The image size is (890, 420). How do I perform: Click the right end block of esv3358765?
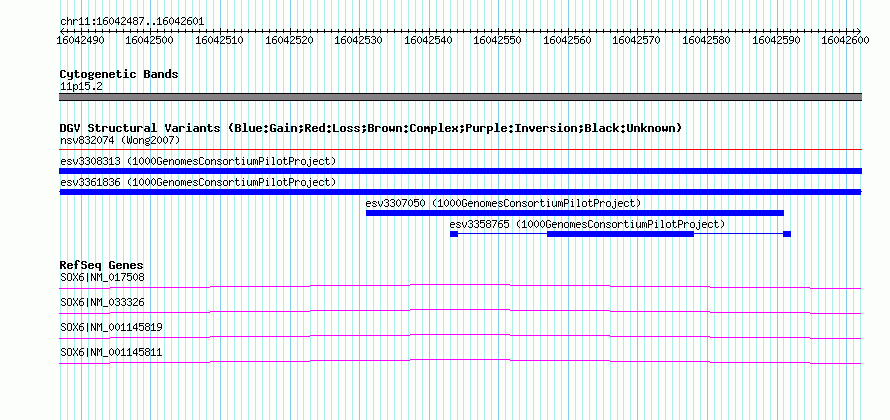pyautogui.click(x=787, y=234)
